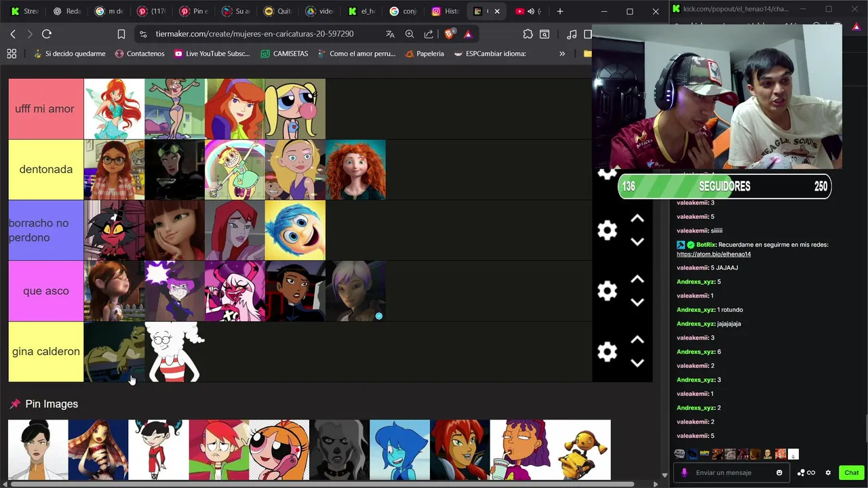Share this page icon

coord(429,34)
